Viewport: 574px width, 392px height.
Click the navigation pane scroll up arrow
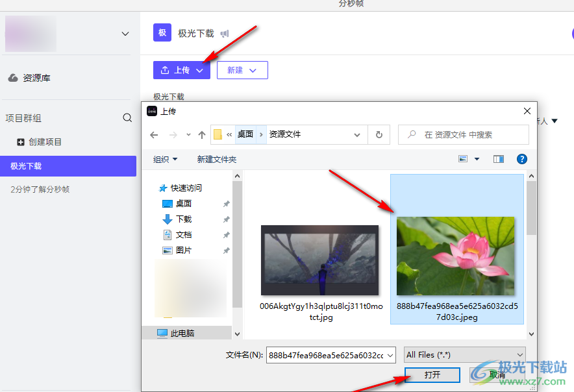click(x=237, y=176)
